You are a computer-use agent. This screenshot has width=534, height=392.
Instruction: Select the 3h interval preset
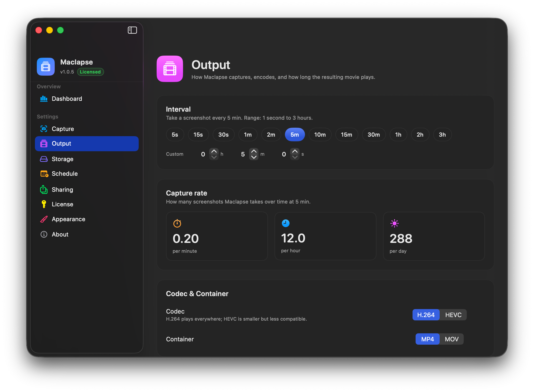(x=442, y=135)
